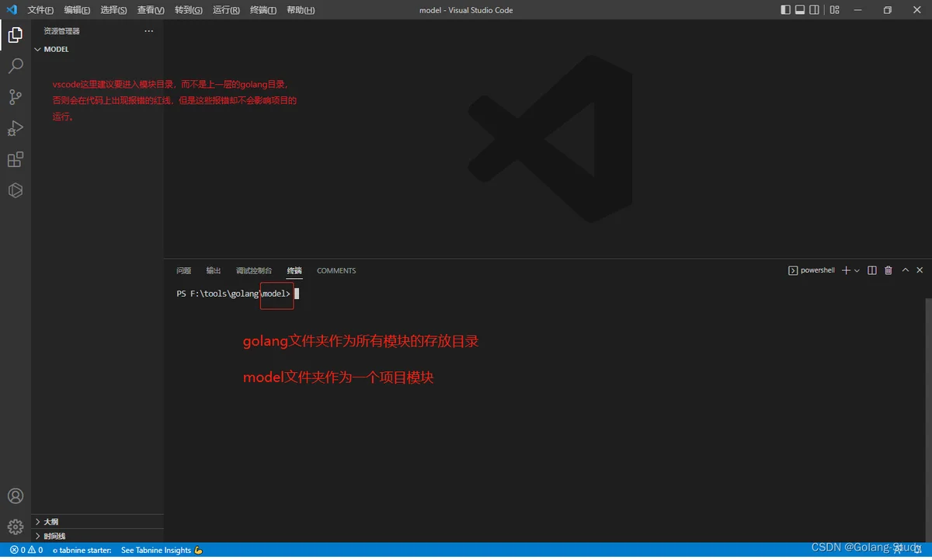Screen dimensions: 932x560
Task: Open the explorer panel more actions ellipsis
Action: tap(149, 31)
